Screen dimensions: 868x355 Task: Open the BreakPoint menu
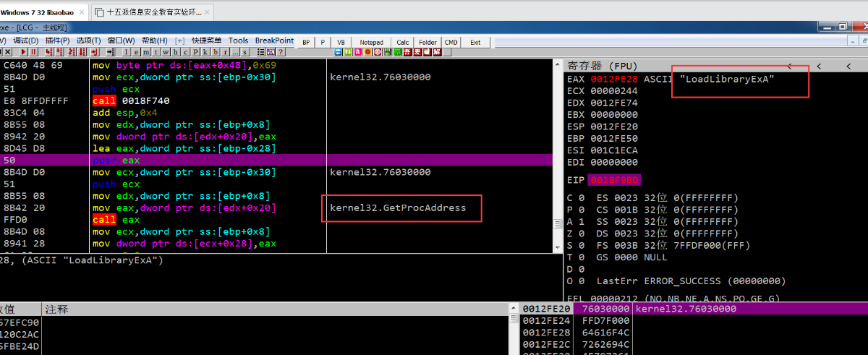pos(274,40)
